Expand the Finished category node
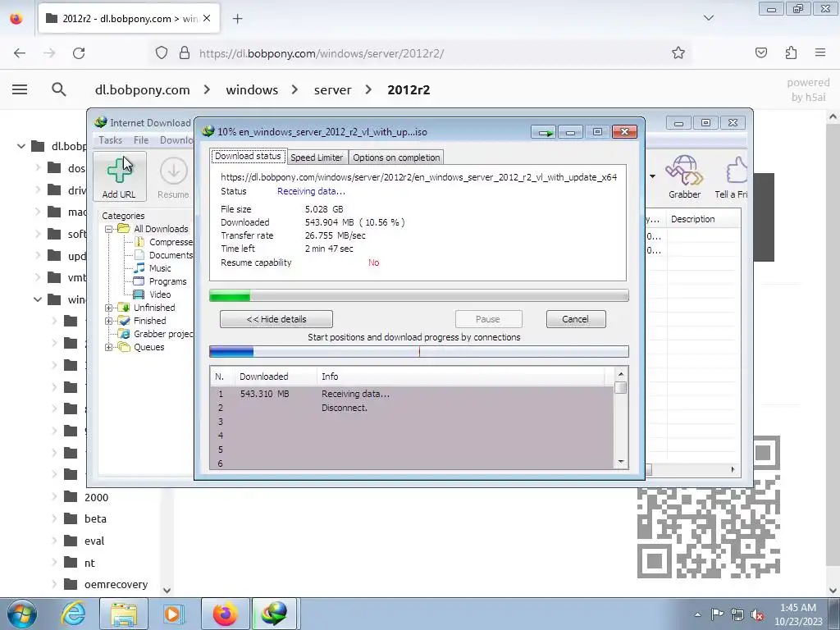Image resolution: width=840 pixels, height=630 pixels. pos(109,321)
